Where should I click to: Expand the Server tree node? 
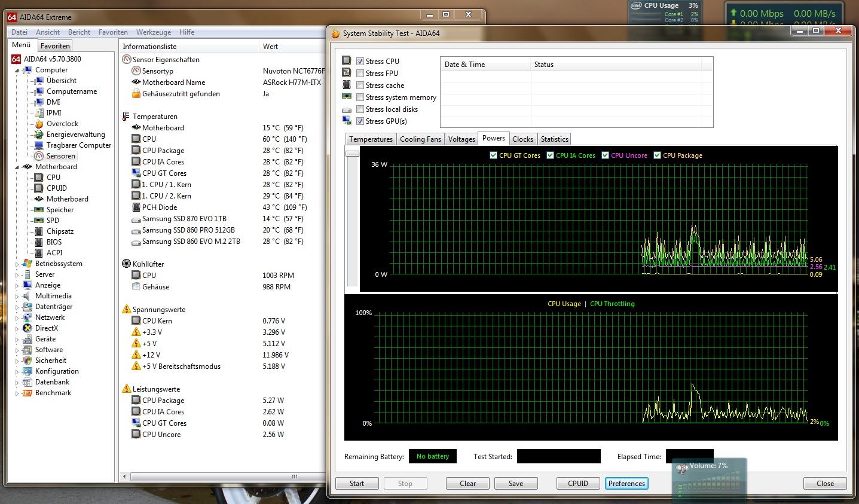(x=17, y=274)
